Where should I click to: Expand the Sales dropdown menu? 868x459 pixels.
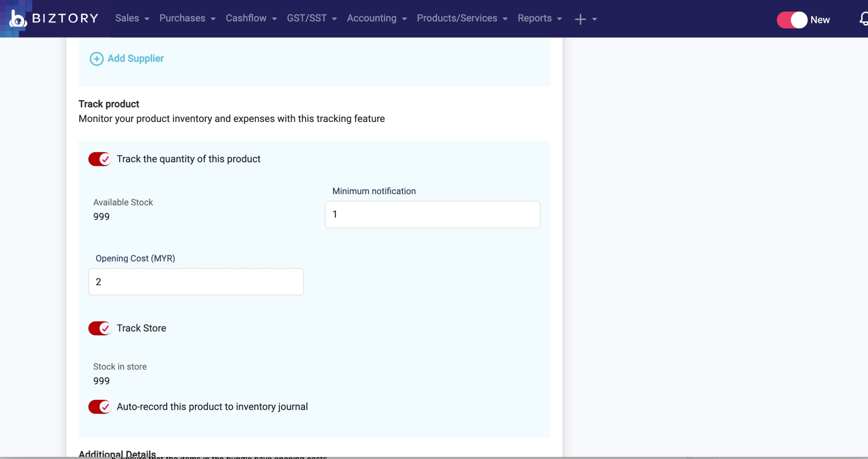coord(132,18)
